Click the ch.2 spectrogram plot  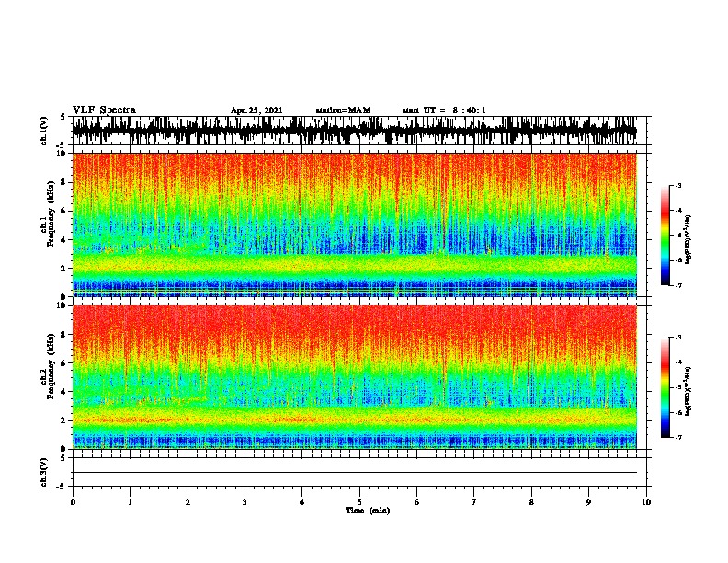(x=355, y=377)
